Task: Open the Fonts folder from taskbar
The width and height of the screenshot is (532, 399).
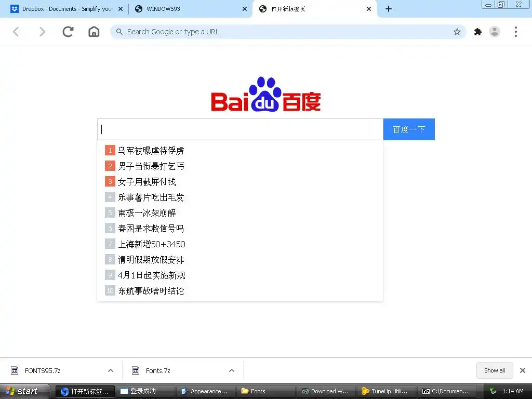Action: pyautogui.click(x=265, y=391)
